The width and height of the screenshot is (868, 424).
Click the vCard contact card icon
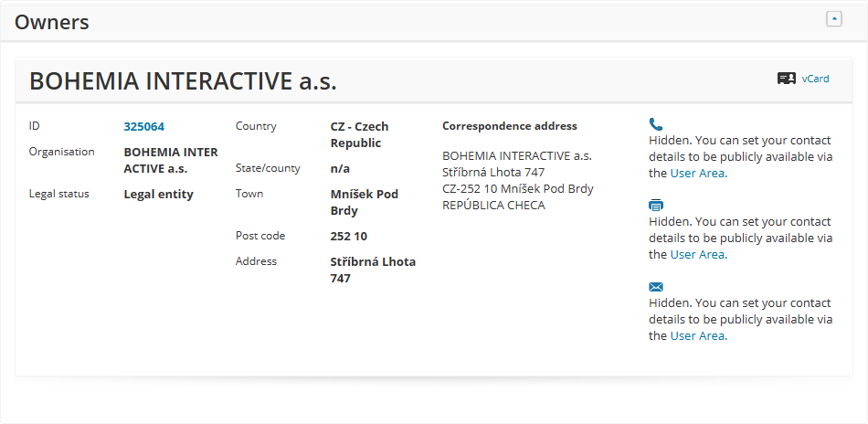tap(786, 79)
